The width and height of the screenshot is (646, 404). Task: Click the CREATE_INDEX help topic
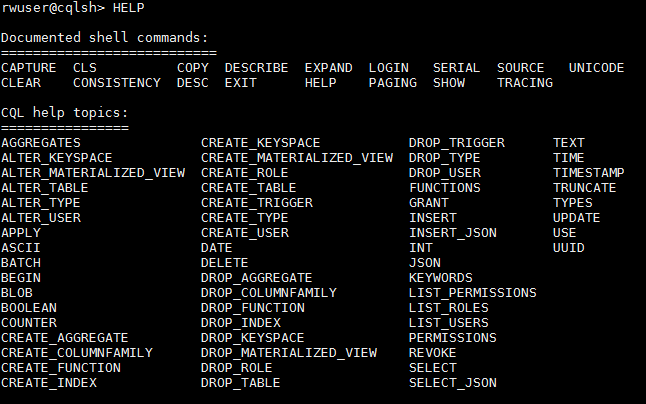click(49, 383)
